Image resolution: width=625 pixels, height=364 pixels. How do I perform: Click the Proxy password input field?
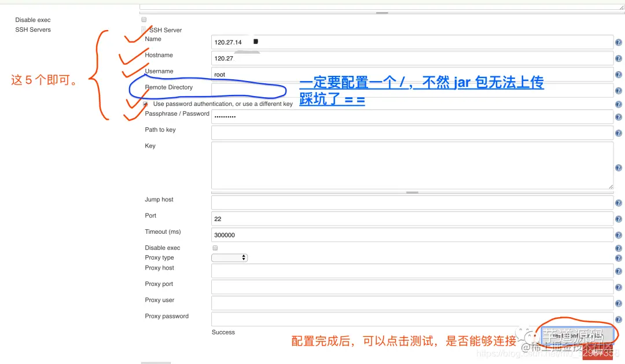coord(412,319)
